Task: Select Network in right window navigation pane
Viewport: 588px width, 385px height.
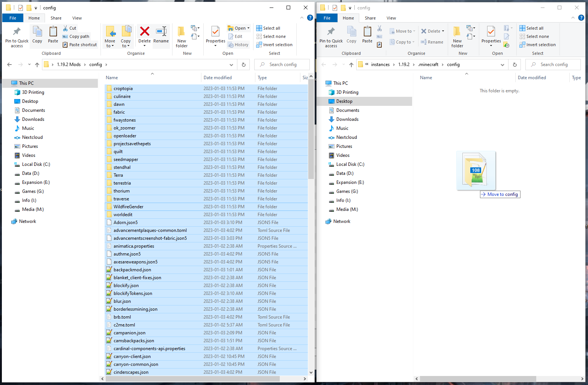Action: coord(342,221)
